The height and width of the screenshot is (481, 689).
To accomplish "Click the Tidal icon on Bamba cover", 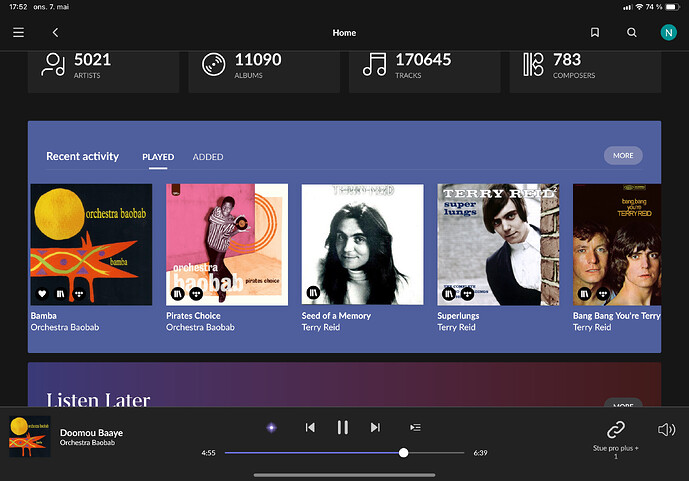I will pos(79,293).
